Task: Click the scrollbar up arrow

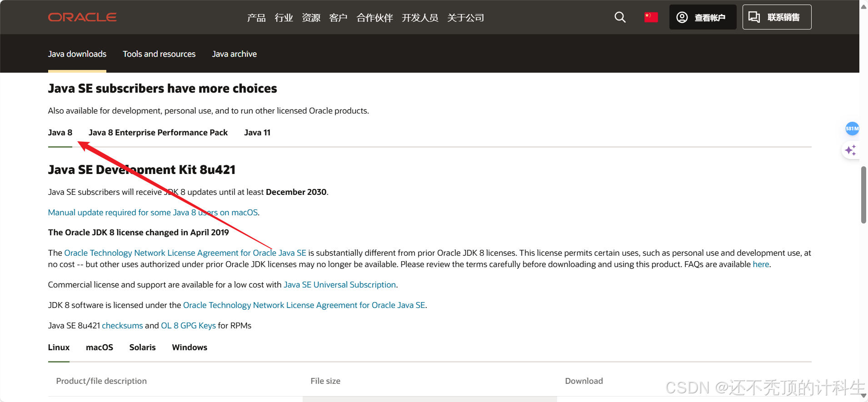Action: (x=863, y=6)
